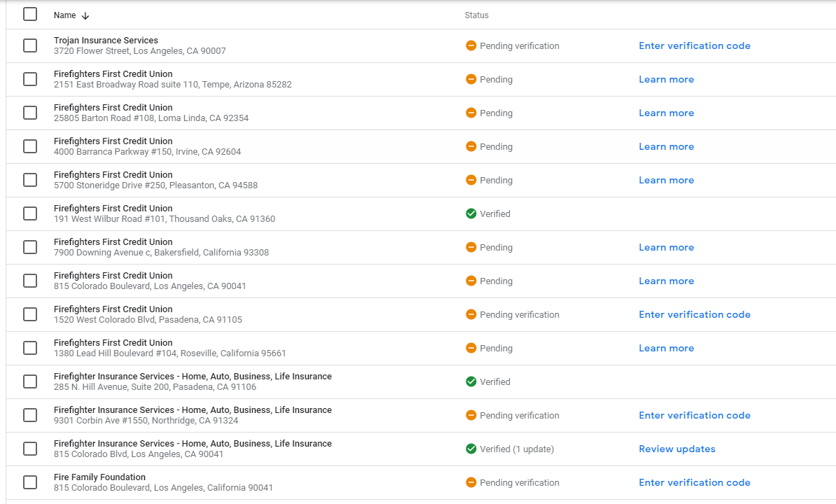The height and width of the screenshot is (504, 836).
Task: Click orange pending icon for 1520 West Colorado Blvd
Action: pyautogui.click(x=471, y=314)
